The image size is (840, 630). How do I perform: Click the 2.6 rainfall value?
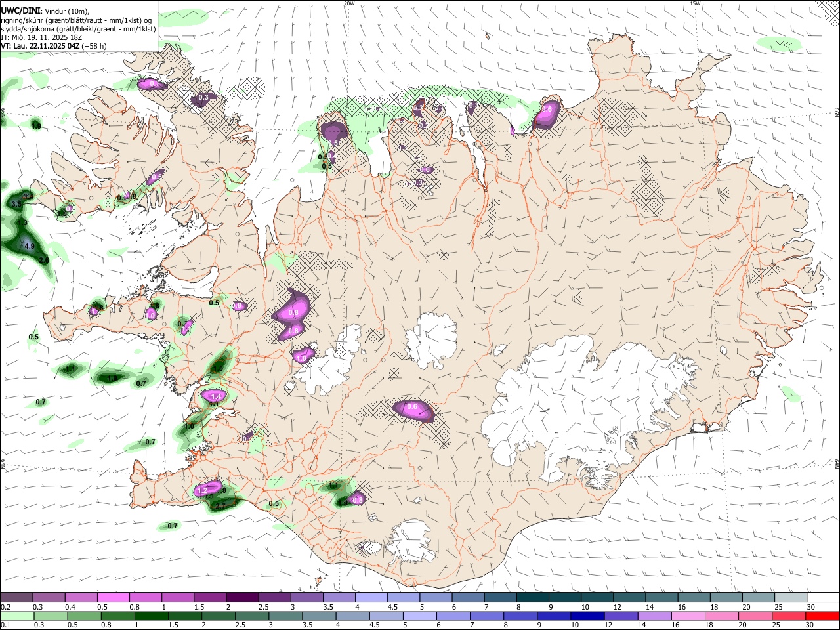coord(44,260)
